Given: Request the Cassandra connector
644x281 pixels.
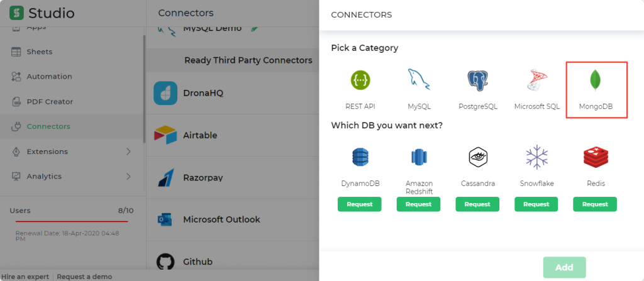Looking at the screenshot, I should pyautogui.click(x=477, y=204).
